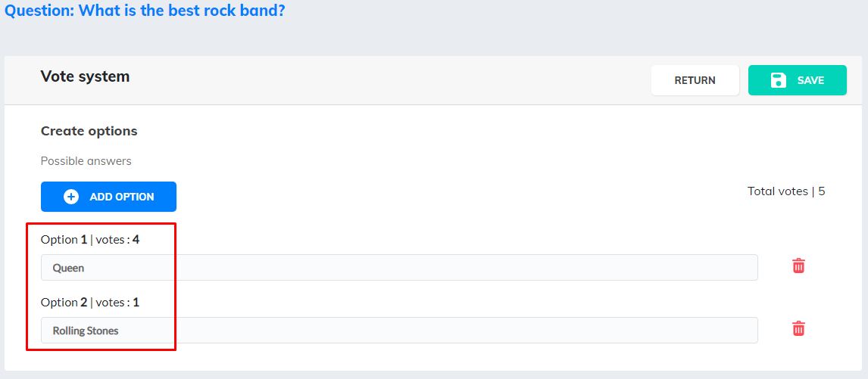This screenshot has height=379, width=868.
Task: Remove Rolling Stones option via trash icon
Action: click(x=798, y=328)
